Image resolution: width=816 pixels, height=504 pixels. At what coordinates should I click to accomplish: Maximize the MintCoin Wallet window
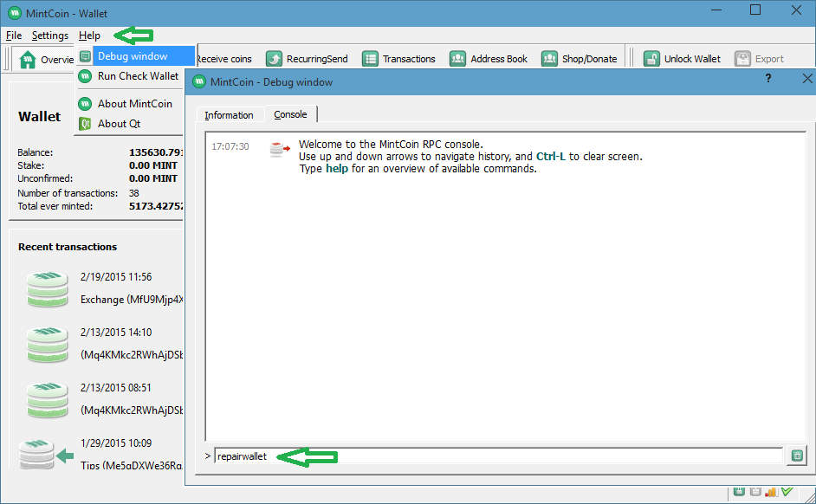[755, 10]
